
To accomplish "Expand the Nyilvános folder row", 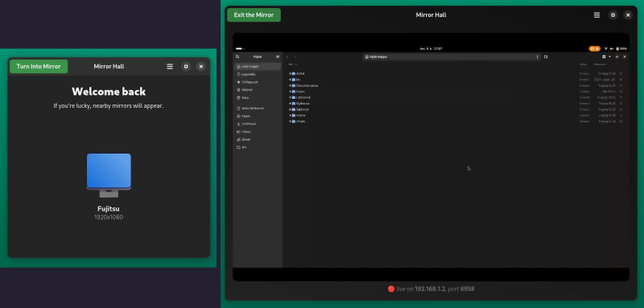I will [x=290, y=104].
